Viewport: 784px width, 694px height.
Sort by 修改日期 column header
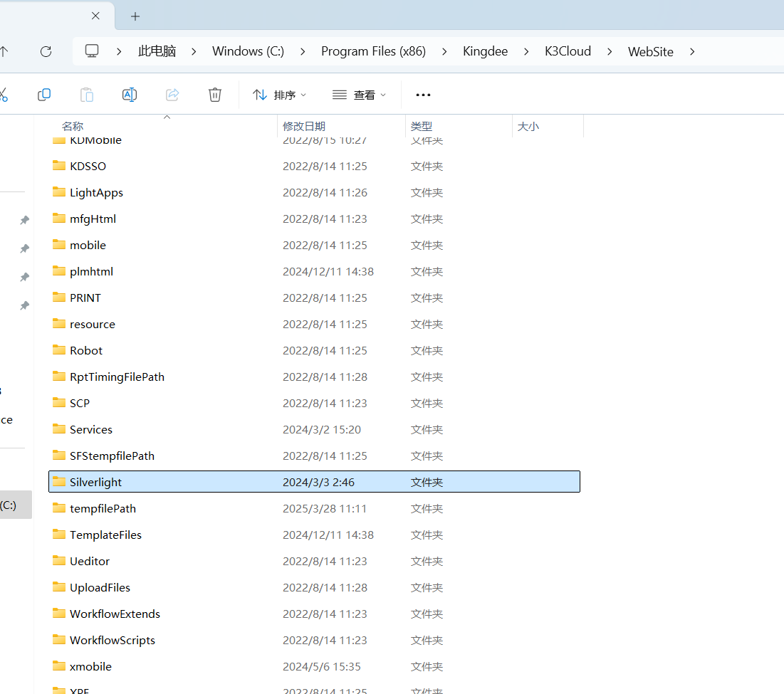pyautogui.click(x=304, y=127)
